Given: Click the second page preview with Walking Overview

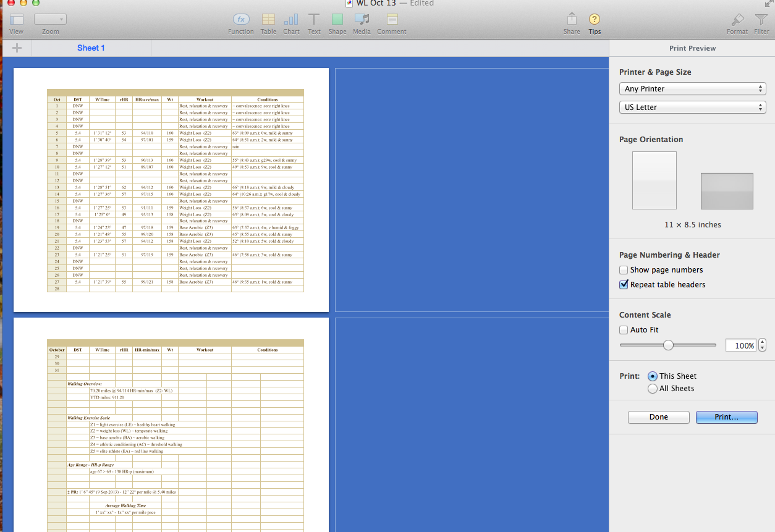Looking at the screenshot, I should click(171, 425).
